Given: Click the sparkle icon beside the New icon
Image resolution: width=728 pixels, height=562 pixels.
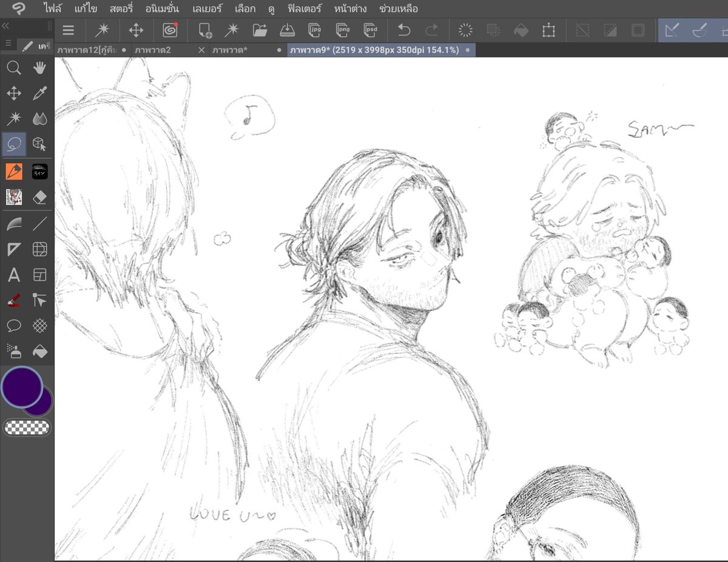Looking at the screenshot, I should [232, 30].
